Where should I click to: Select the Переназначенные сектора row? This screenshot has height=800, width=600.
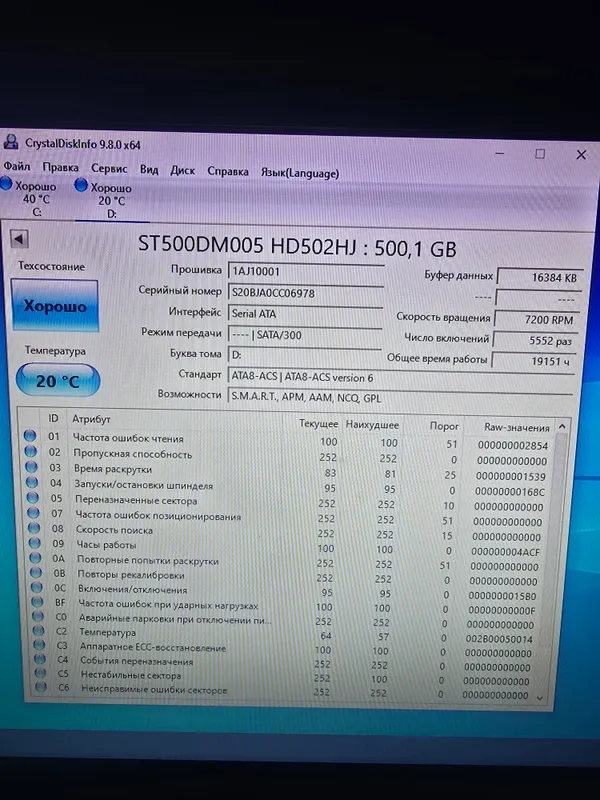pos(288,502)
